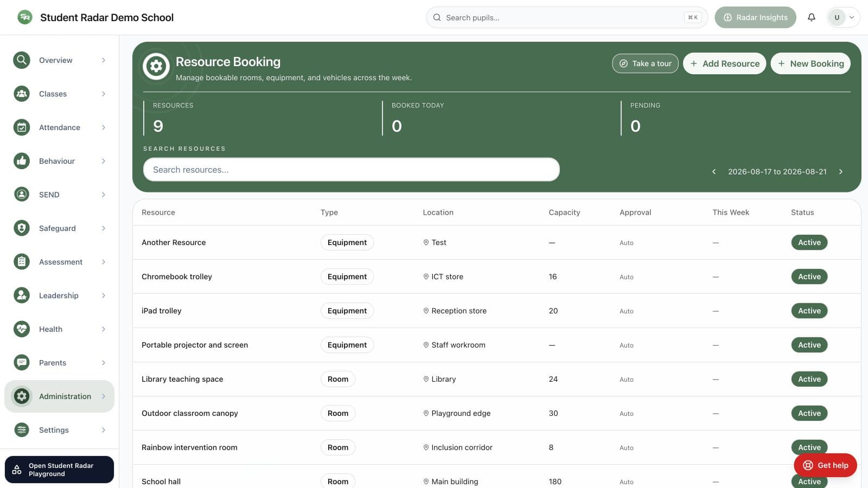The width and height of the screenshot is (868, 488).
Task: Click the Student Radar logo icon
Action: 24,17
